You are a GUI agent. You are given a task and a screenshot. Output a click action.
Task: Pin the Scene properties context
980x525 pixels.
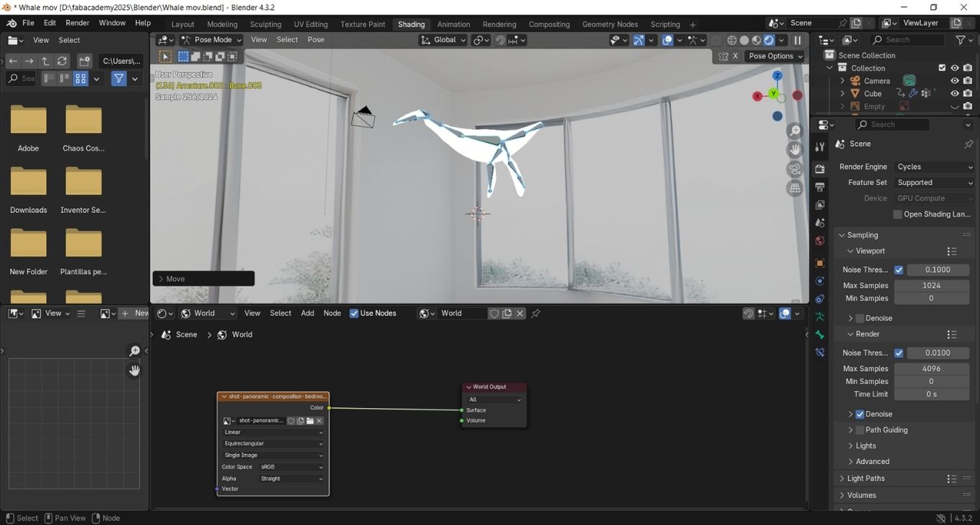click(969, 144)
